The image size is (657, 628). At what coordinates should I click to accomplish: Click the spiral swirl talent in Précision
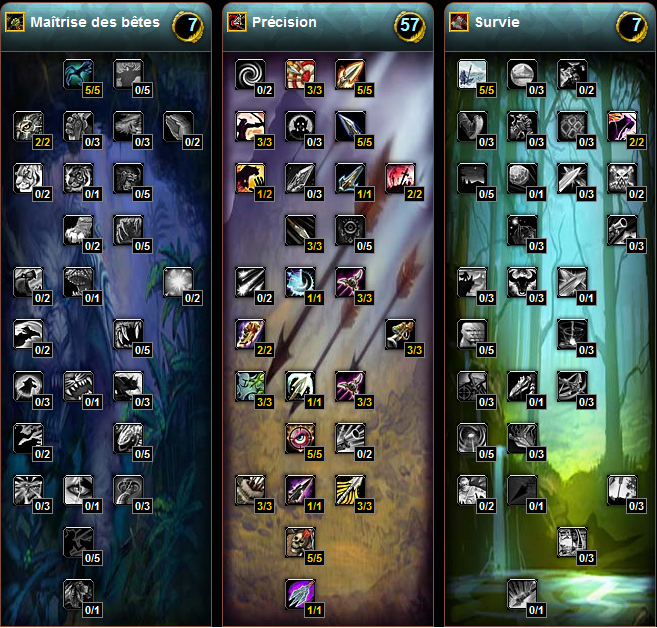click(250, 74)
